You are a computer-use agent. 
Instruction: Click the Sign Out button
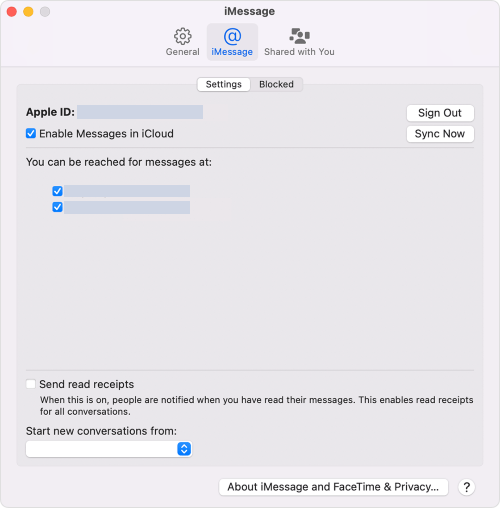tap(440, 113)
